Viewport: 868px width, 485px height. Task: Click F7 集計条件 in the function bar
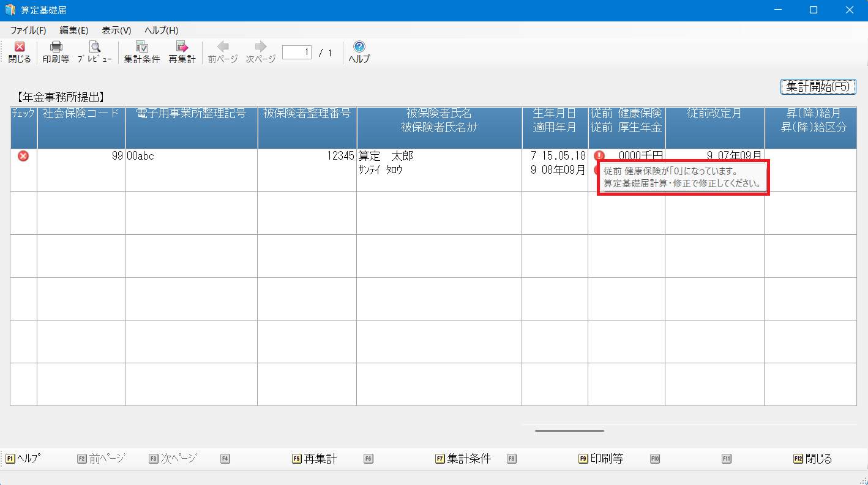click(463, 459)
